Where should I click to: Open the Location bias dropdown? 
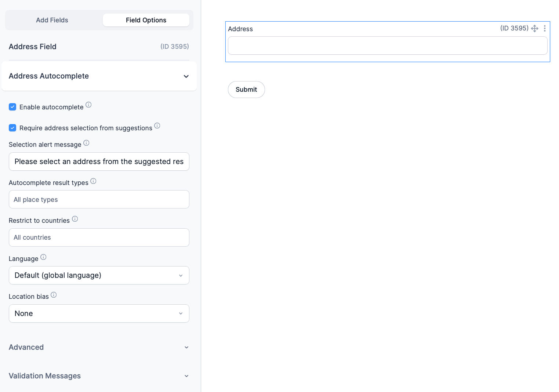(x=99, y=313)
